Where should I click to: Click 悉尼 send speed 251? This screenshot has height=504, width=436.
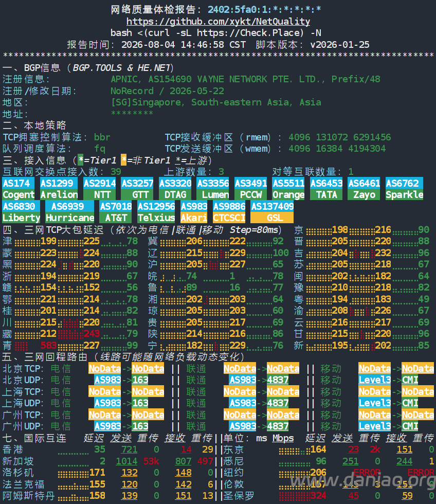[x=350, y=461]
